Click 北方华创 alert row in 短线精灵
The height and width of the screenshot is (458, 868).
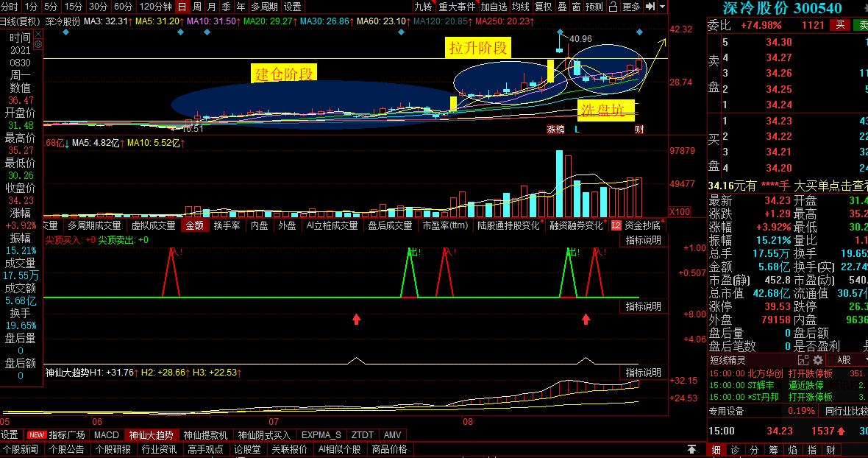click(788, 373)
